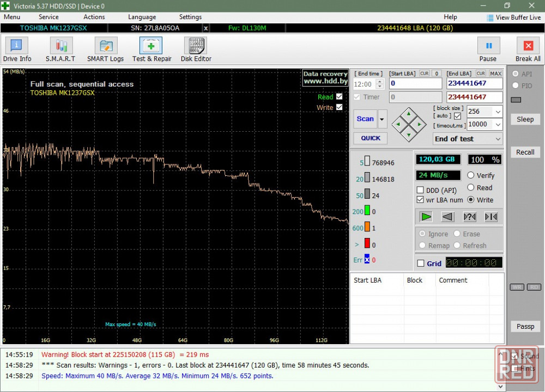545x392 pixels.
Task: Click the End LBA input field
Action: tap(475, 83)
